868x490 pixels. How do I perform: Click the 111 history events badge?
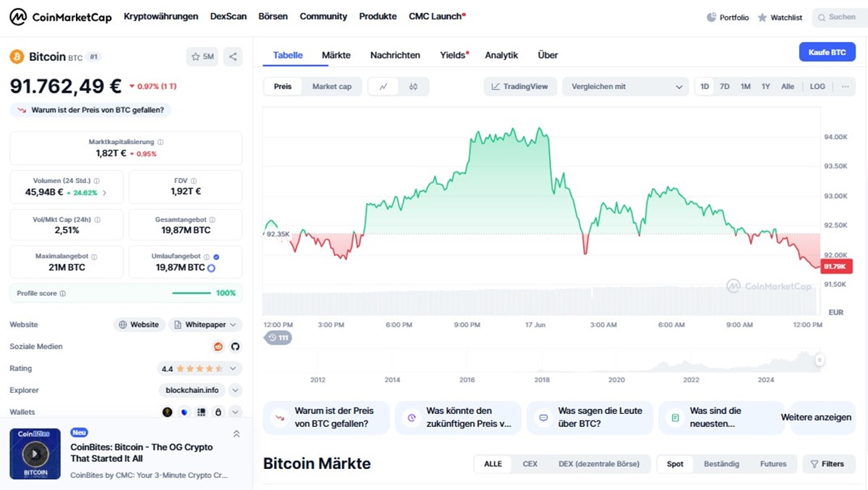tap(278, 338)
